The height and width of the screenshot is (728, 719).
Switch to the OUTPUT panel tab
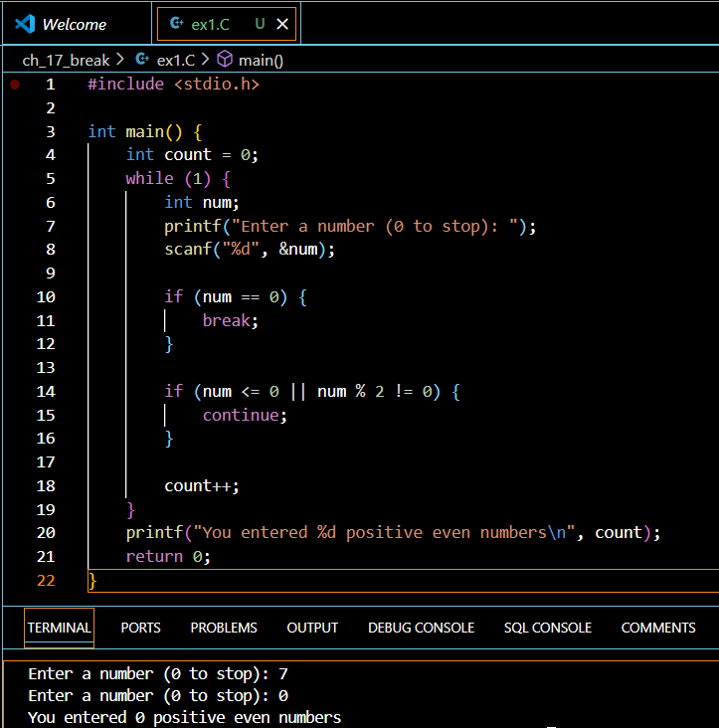coord(312,628)
